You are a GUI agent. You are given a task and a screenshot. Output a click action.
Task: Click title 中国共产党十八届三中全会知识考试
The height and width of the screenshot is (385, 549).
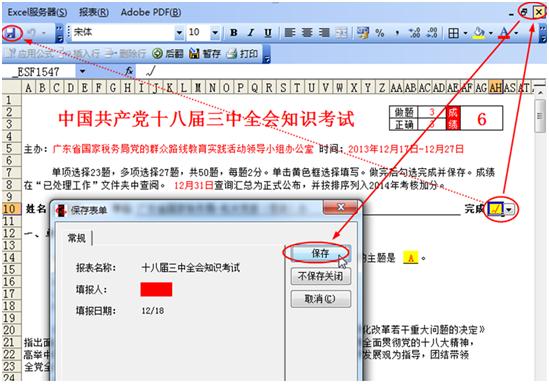click(x=207, y=119)
